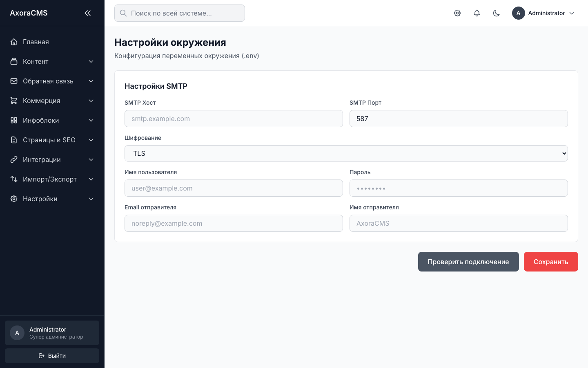Click the top-right Administrator avatar circle
The width and height of the screenshot is (588, 368).
point(519,13)
